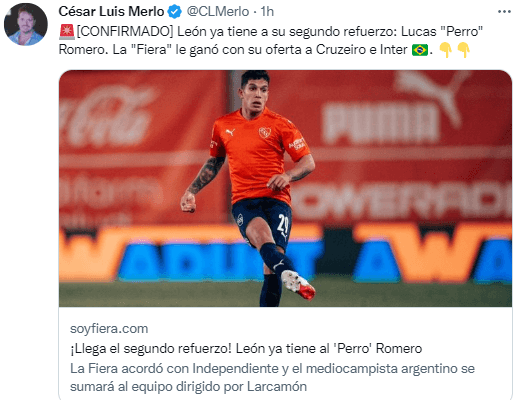The width and height of the screenshot is (521, 400).
Task: Click the second pointing-down hand emoji
Action: 463,50
